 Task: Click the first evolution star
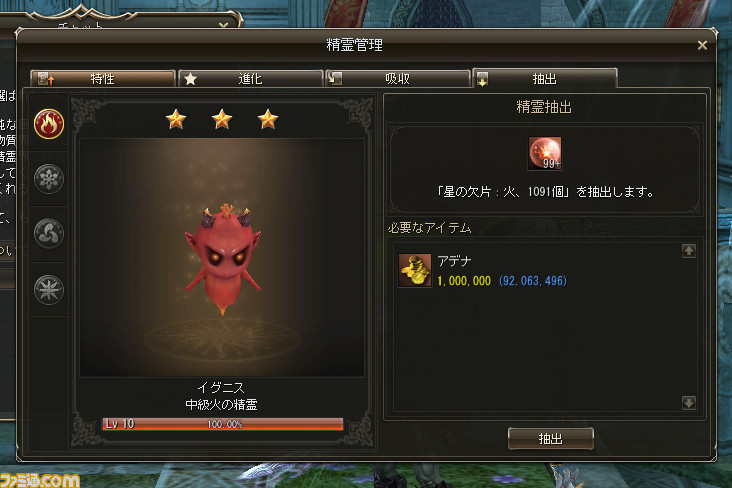[x=176, y=119]
